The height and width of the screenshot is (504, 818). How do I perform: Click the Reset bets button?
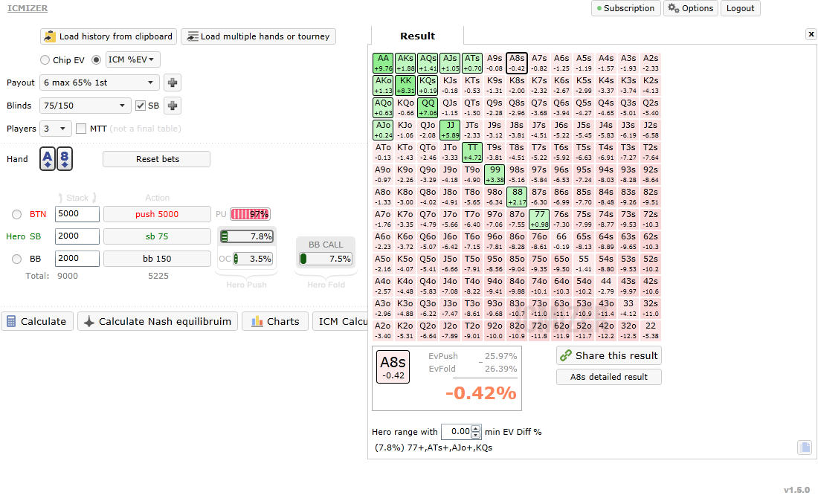coord(156,159)
